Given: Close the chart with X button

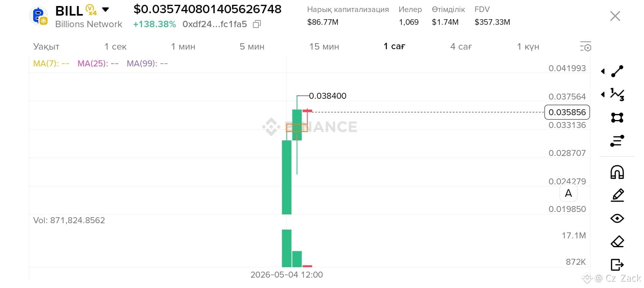Looking at the screenshot, I should [615, 16].
